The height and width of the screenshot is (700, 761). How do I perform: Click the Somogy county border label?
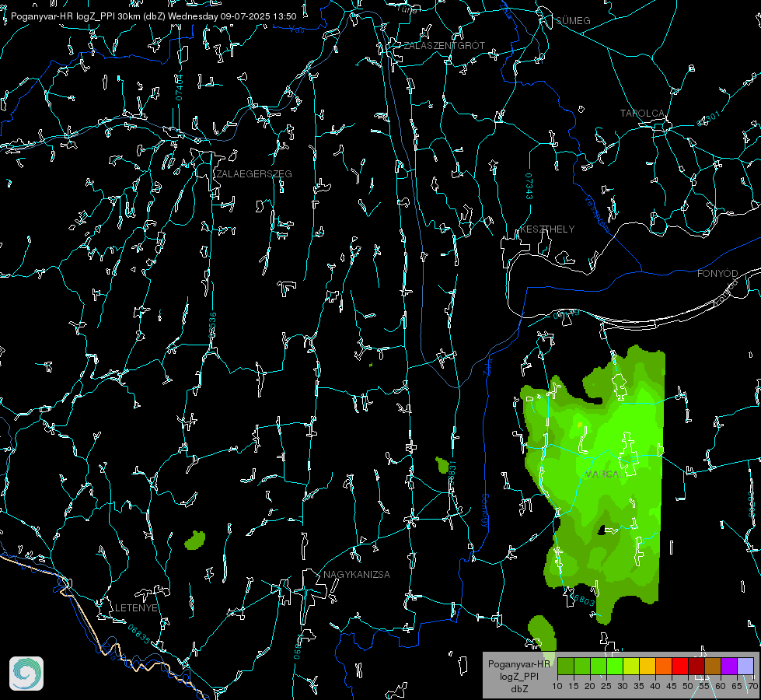tap(485, 511)
